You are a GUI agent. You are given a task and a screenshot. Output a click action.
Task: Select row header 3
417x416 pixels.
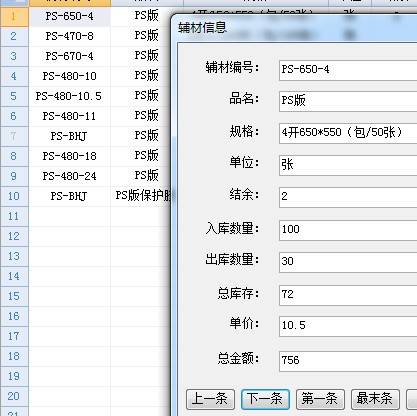(x=14, y=56)
